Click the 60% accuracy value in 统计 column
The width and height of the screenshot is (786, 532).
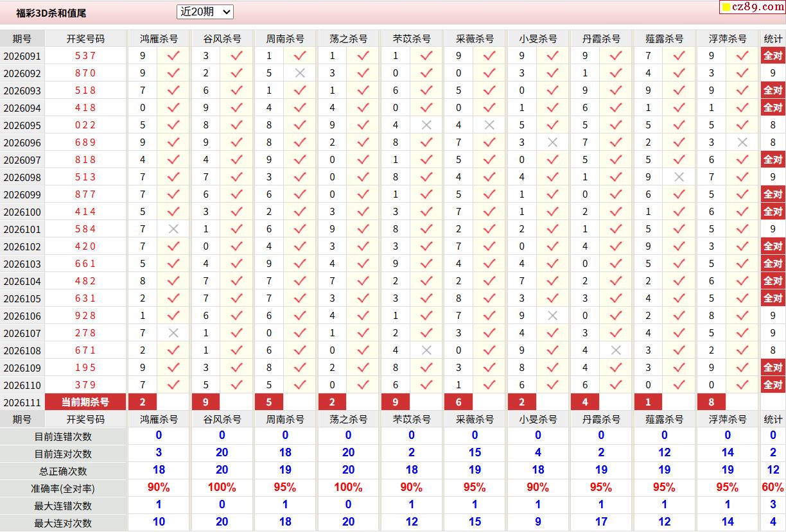tap(773, 488)
